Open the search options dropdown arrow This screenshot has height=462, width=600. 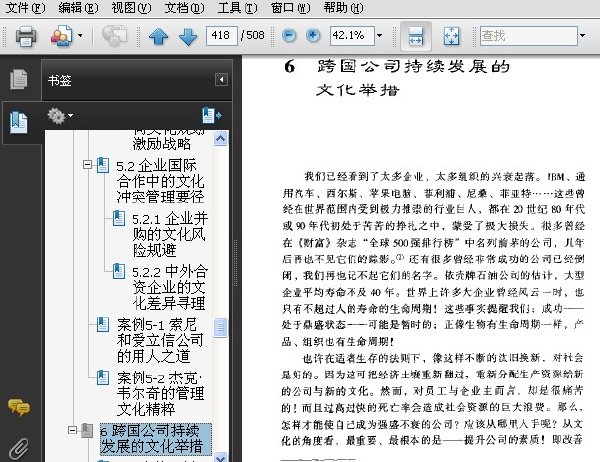point(582,36)
